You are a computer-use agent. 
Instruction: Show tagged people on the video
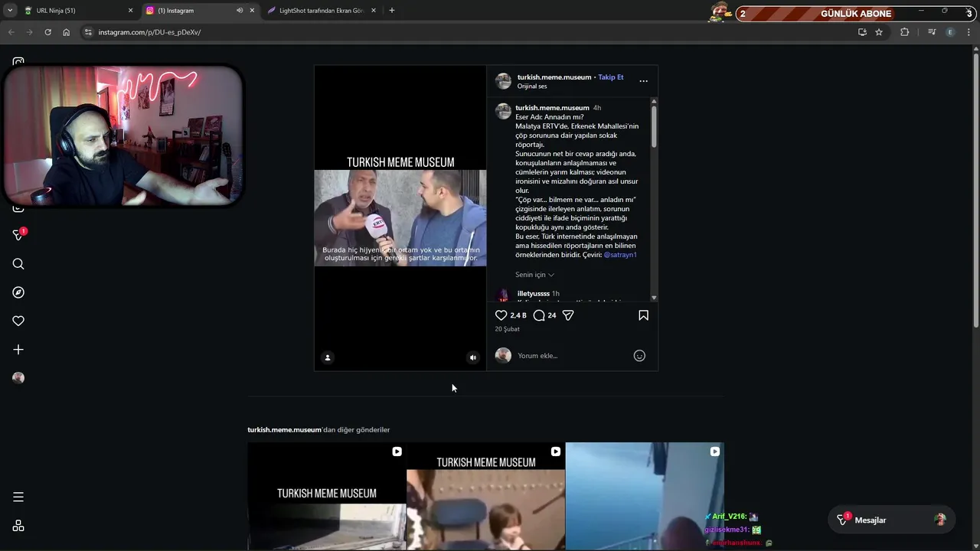(328, 357)
